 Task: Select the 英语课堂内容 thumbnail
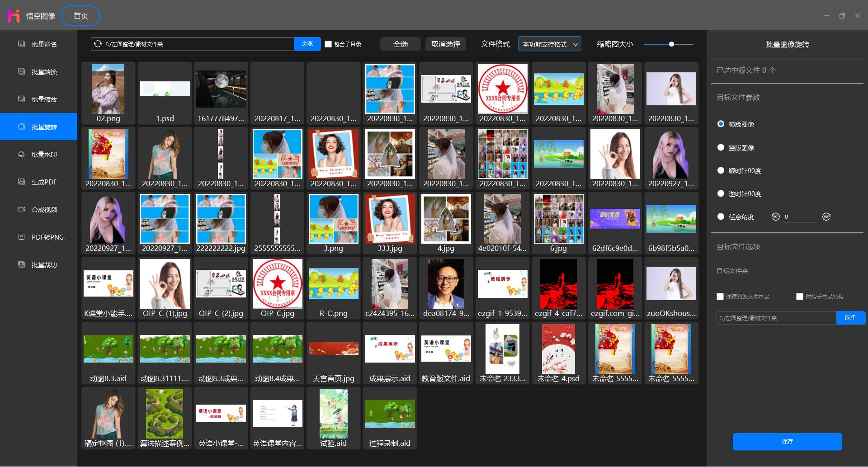pyautogui.click(x=277, y=418)
